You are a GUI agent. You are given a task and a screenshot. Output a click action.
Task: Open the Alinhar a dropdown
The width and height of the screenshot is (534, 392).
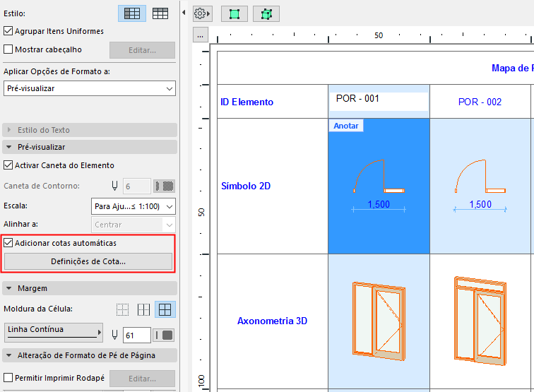133,225
